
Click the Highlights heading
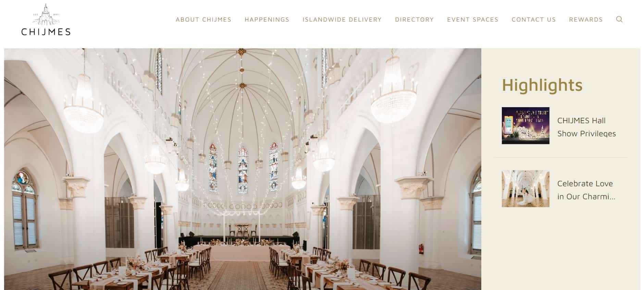click(x=542, y=85)
